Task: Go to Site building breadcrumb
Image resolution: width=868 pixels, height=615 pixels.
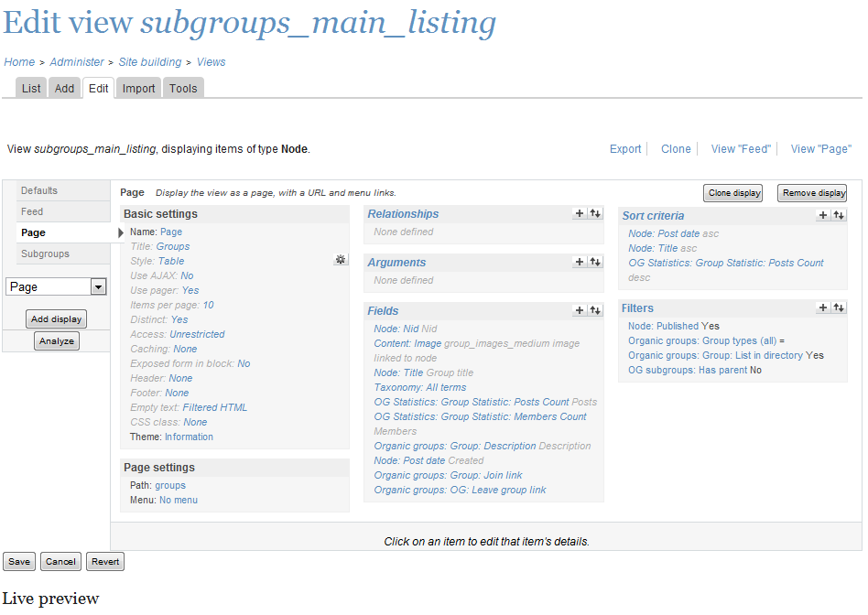Action: (150, 62)
